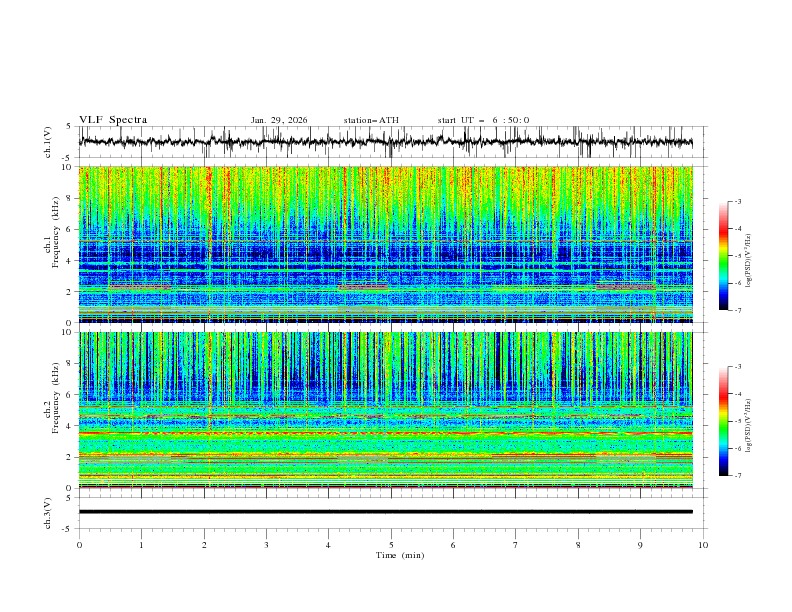Click the ch.1 spectrogram panel

(386, 244)
